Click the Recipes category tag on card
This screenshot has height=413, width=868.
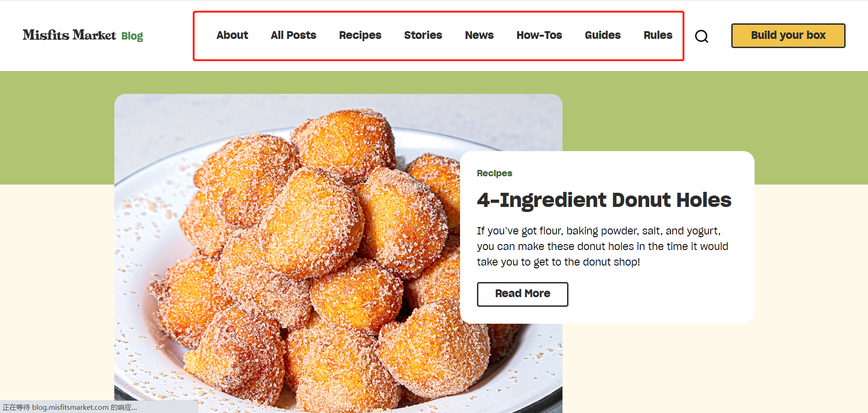494,173
